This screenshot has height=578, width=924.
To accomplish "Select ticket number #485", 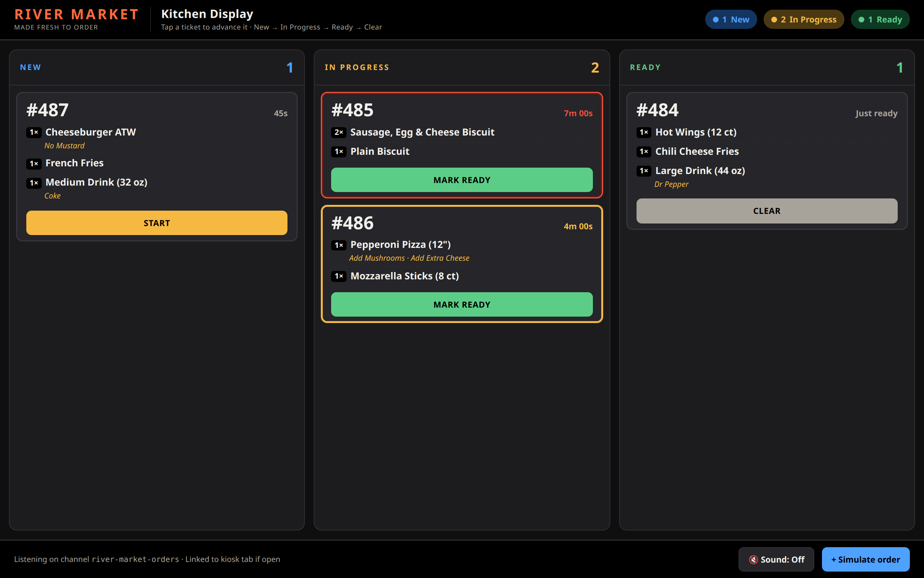I will point(352,110).
